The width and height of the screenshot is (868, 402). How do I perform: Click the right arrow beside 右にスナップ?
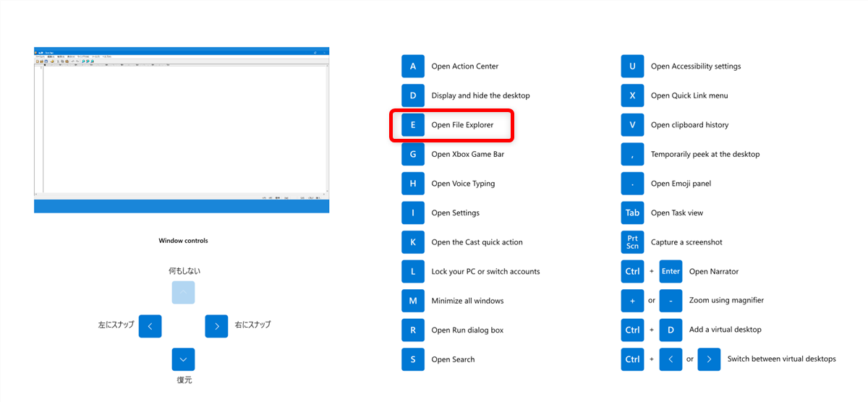tap(217, 326)
